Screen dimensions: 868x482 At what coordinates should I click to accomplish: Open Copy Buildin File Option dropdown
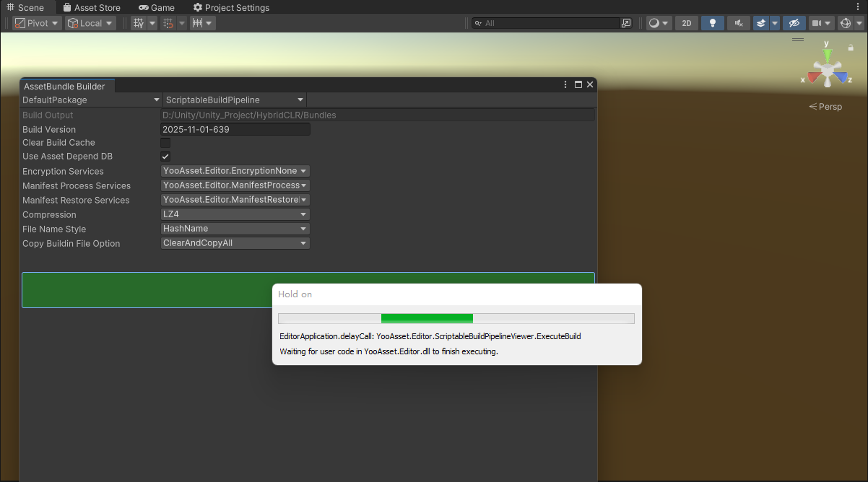[235, 243]
